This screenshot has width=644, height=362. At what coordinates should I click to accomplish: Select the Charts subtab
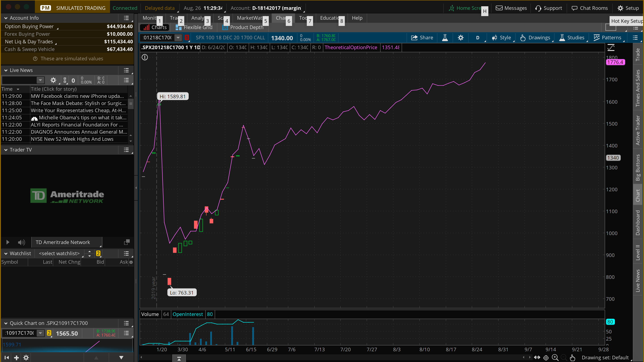click(x=155, y=27)
